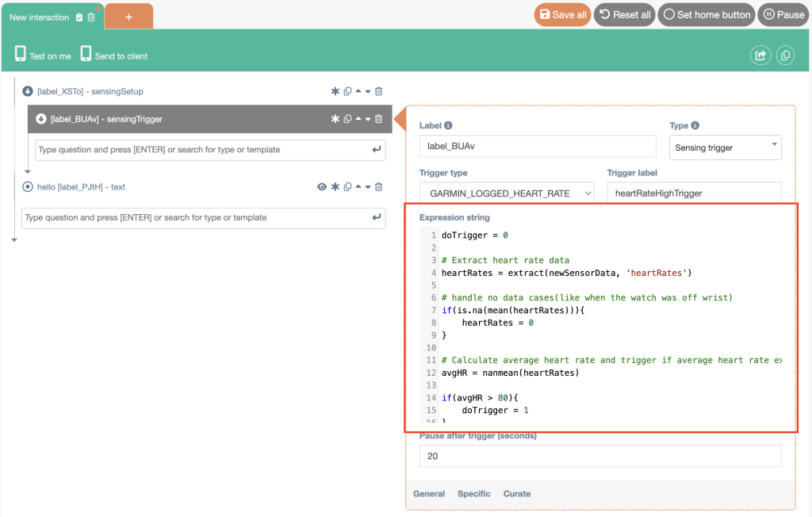The width and height of the screenshot is (812, 517).
Task: Delete the New interaction using its trash icon
Action: click(x=91, y=17)
